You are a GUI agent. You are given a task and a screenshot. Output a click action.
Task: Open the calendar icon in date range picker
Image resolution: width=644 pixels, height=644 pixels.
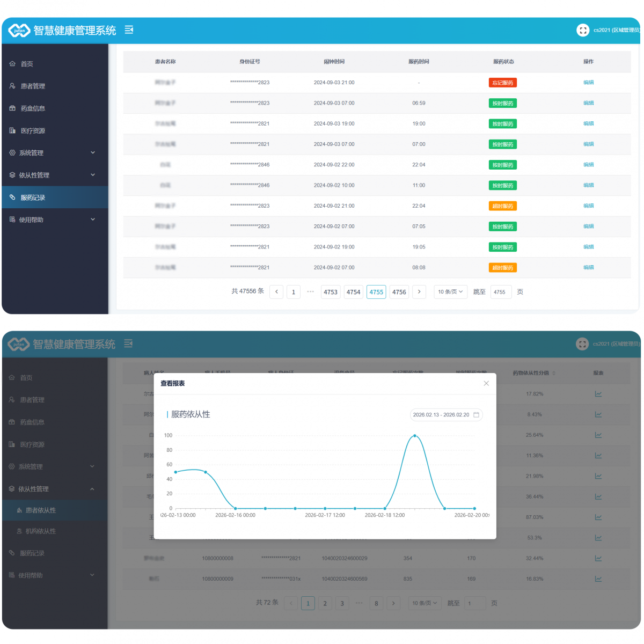476,415
